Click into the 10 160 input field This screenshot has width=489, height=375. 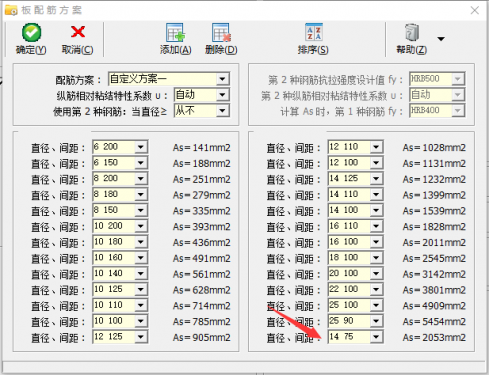[114, 258]
